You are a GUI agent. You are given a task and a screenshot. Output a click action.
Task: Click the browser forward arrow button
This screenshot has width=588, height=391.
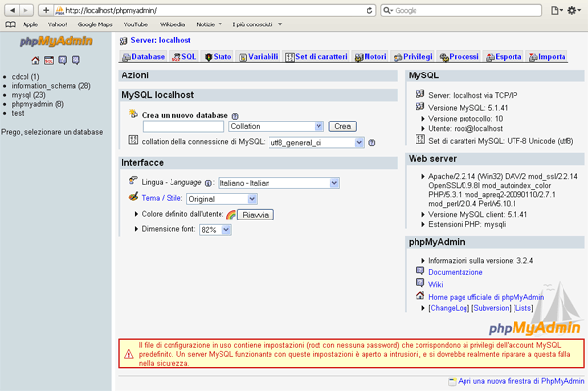click(x=25, y=10)
